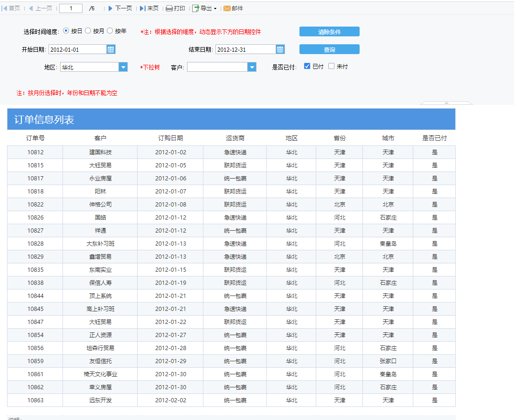Click customer 幸义房屋
The height and width of the screenshot is (420, 514).
pyautogui.click(x=100, y=387)
